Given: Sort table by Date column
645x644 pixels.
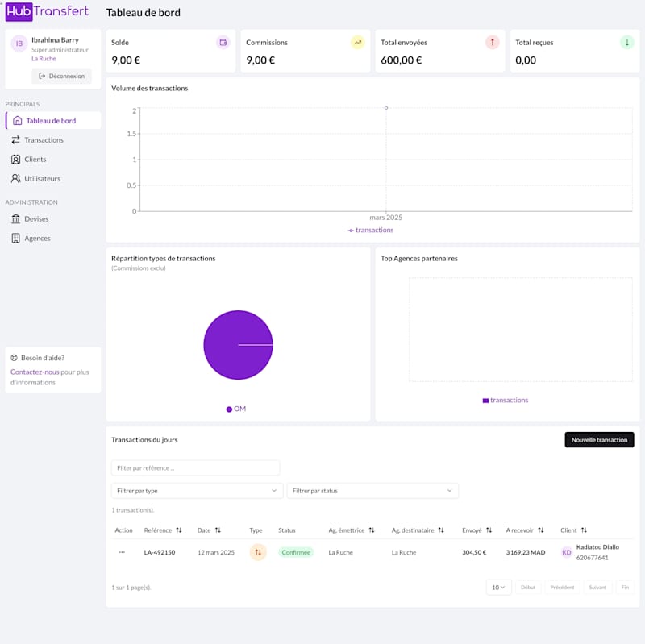Looking at the screenshot, I should (x=218, y=530).
